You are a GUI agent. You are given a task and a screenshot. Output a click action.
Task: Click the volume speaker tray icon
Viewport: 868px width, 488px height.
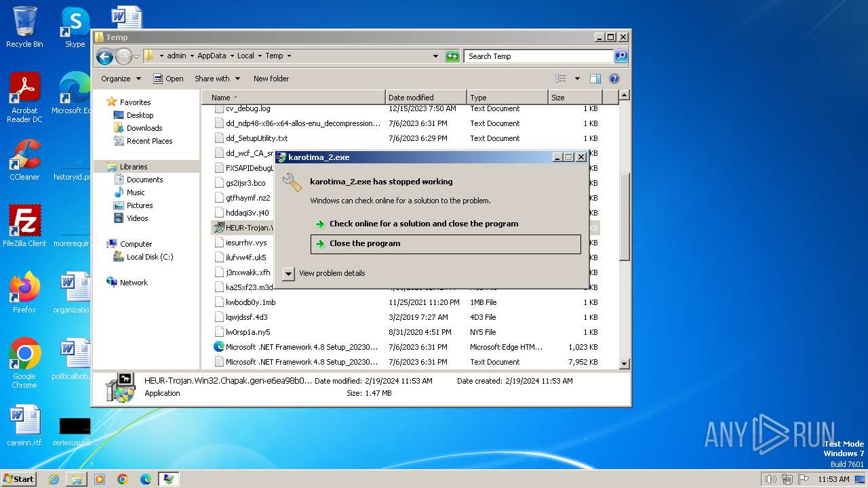[x=770, y=479]
